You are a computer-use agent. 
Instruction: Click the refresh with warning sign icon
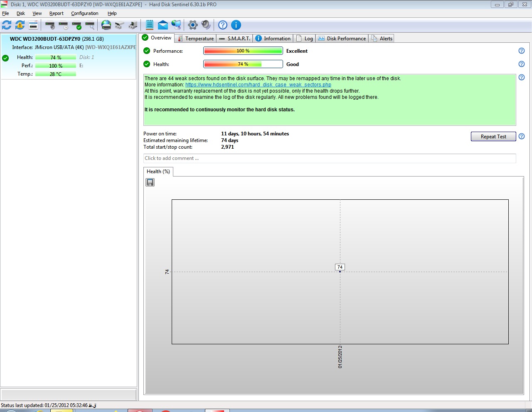[x=20, y=25]
